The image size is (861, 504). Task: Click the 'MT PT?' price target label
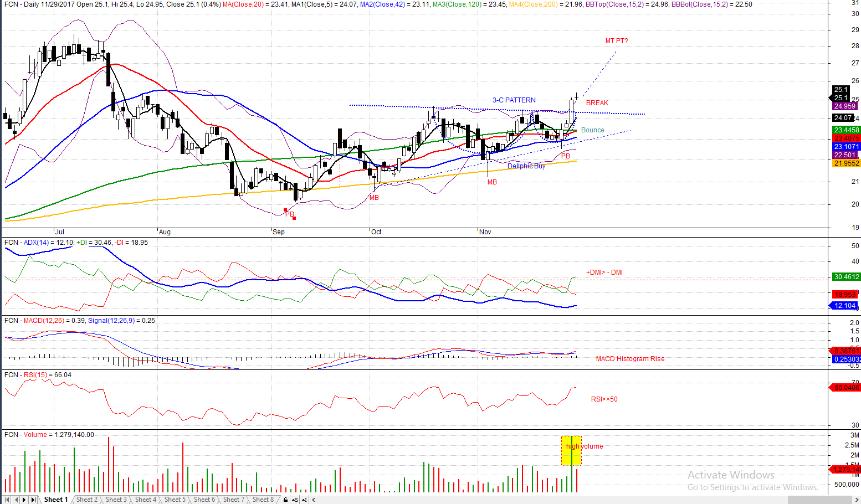pyautogui.click(x=617, y=41)
